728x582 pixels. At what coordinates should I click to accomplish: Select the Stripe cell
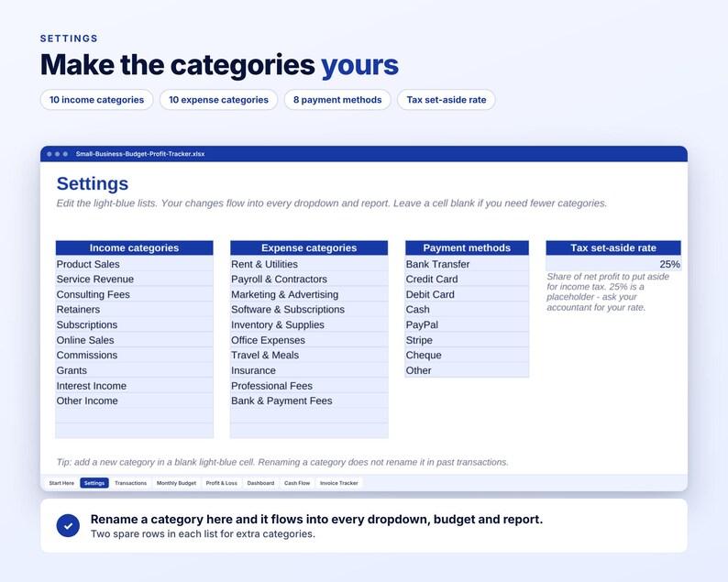tap(467, 340)
